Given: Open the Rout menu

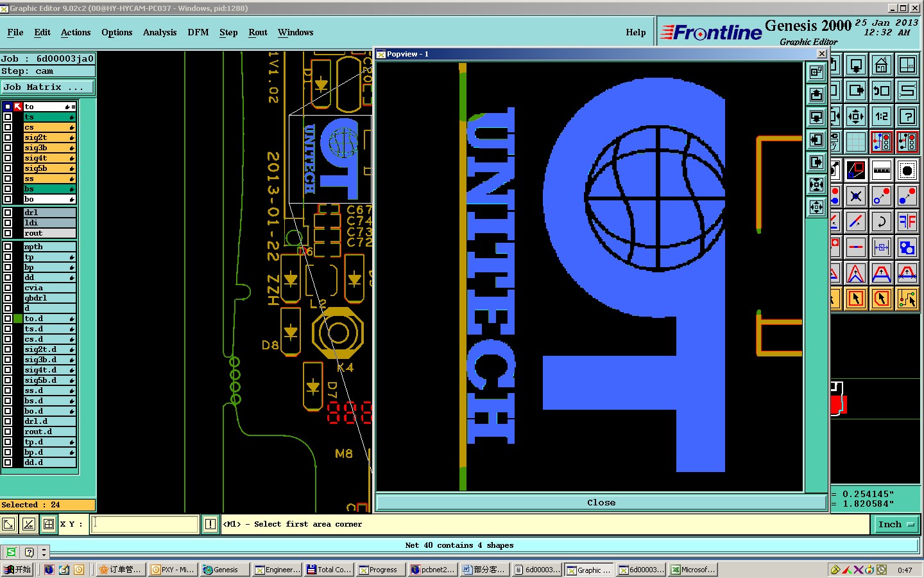Looking at the screenshot, I should pos(258,32).
